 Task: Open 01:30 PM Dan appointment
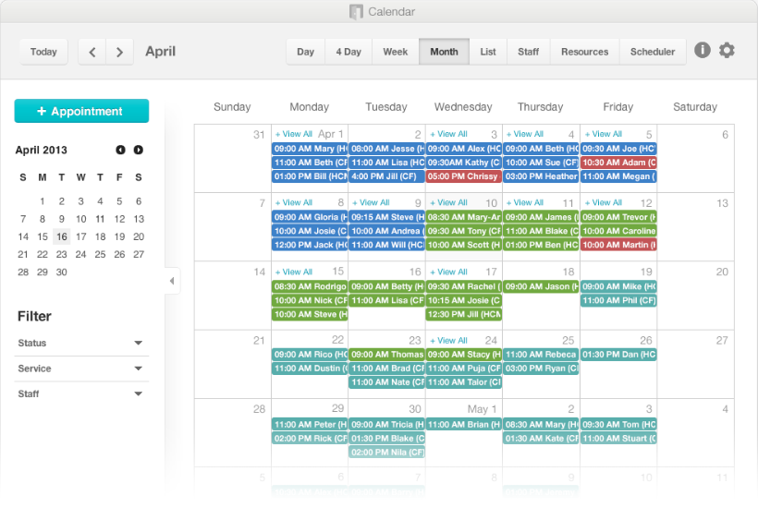(x=618, y=355)
